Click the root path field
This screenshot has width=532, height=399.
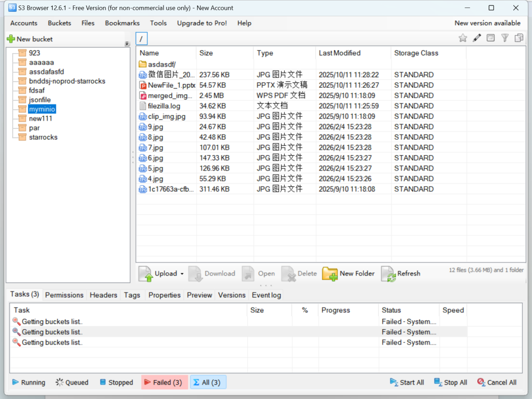pos(141,38)
